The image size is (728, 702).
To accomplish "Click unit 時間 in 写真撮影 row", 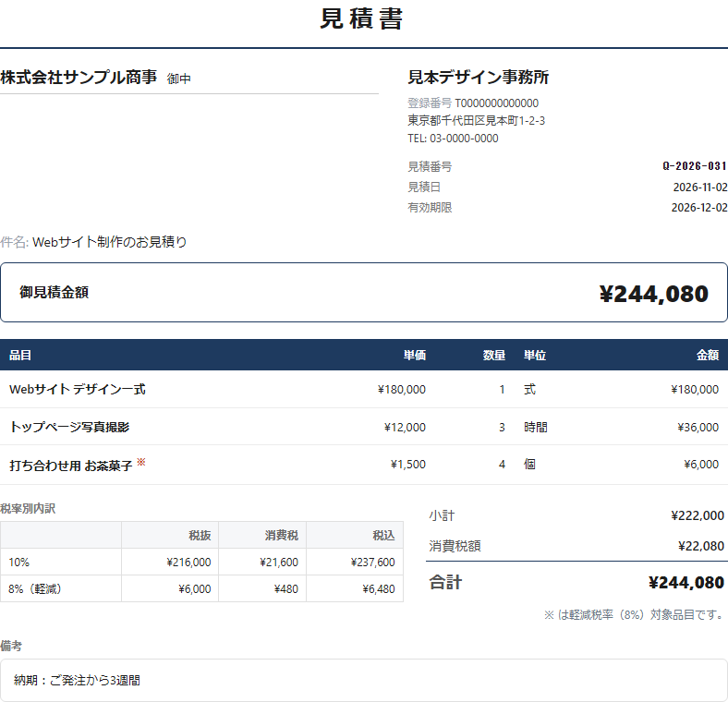I will coord(535,427).
